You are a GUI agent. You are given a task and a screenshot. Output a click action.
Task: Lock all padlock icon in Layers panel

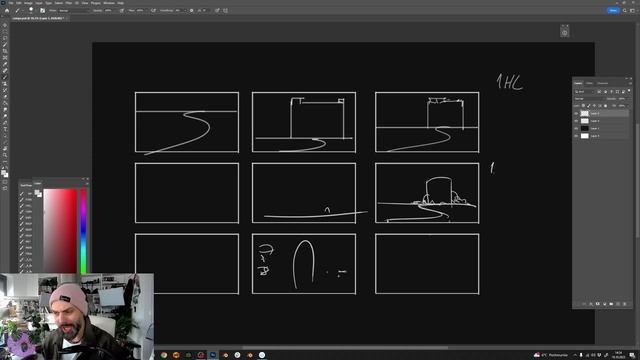pos(605,106)
